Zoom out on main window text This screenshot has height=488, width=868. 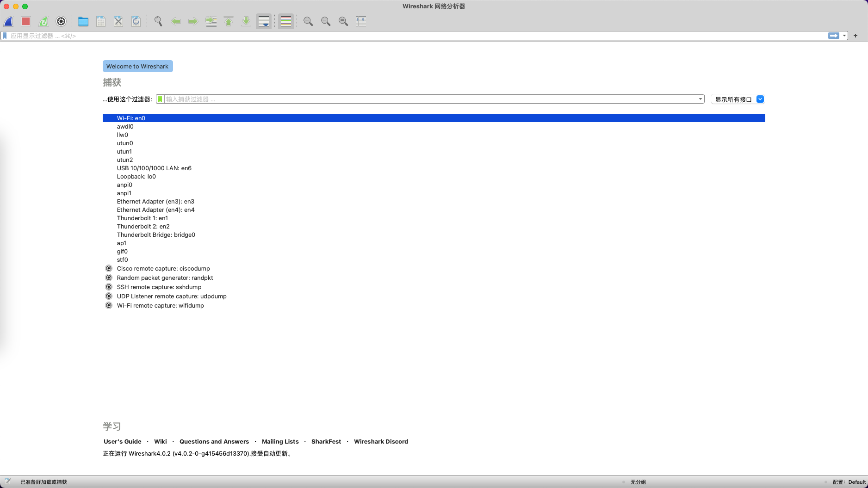(x=326, y=21)
